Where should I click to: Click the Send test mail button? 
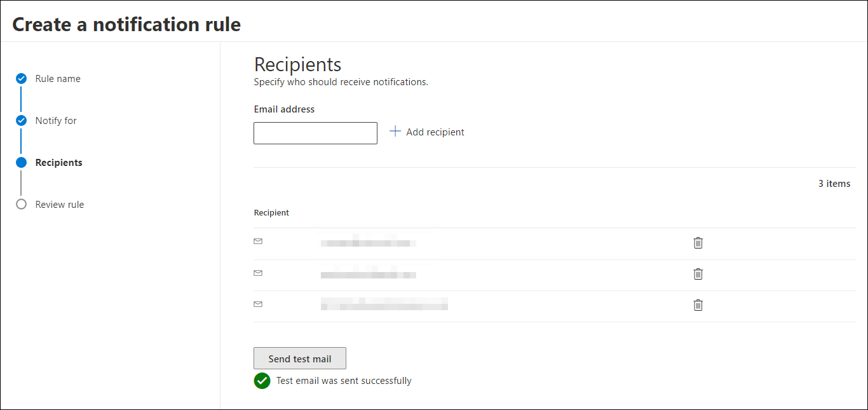pos(300,359)
